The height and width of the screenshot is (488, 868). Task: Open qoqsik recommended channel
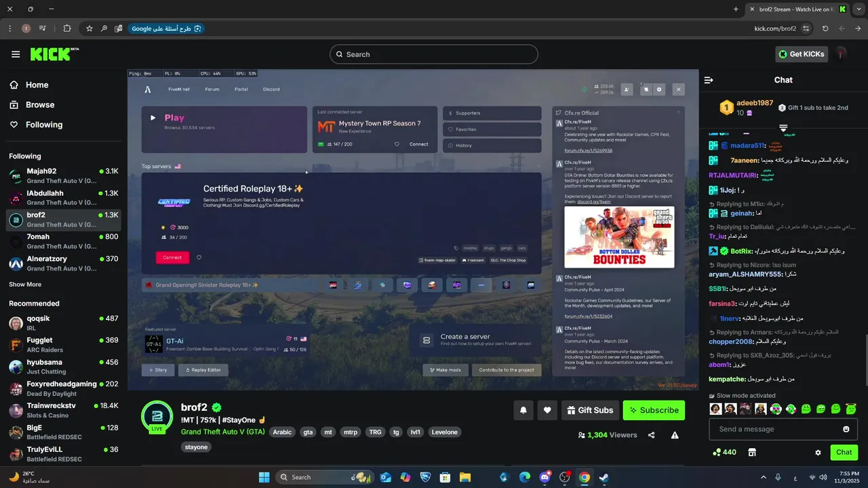tap(64, 323)
